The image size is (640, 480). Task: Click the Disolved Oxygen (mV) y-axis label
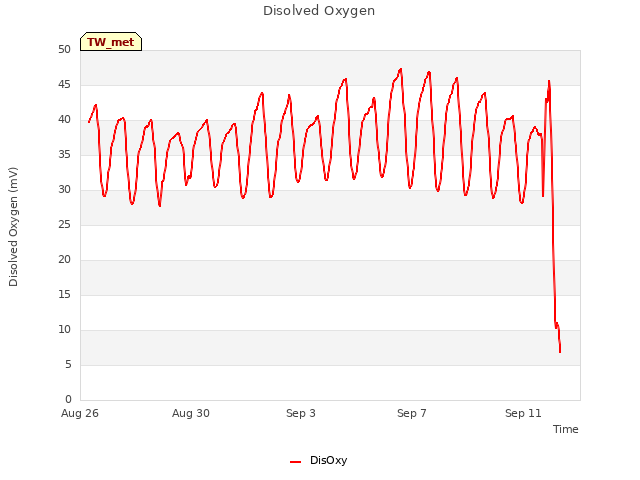(x=13, y=227)
